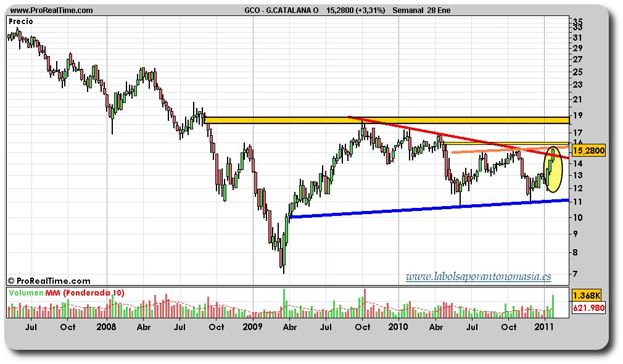Click the 1.368K volume value tag
The height and width of the screenshot is (364, 623).
586,296
